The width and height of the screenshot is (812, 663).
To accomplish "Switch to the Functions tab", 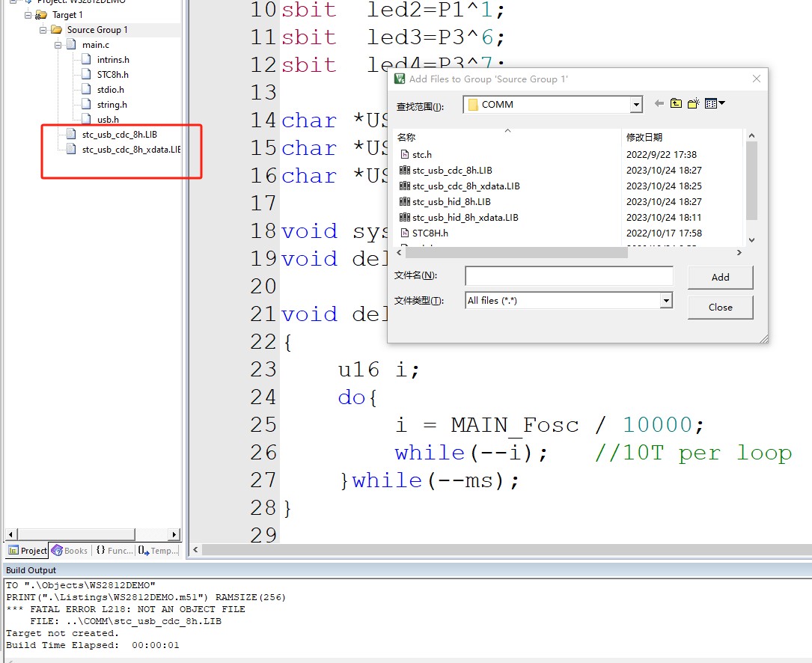I will tap(114, 551).
